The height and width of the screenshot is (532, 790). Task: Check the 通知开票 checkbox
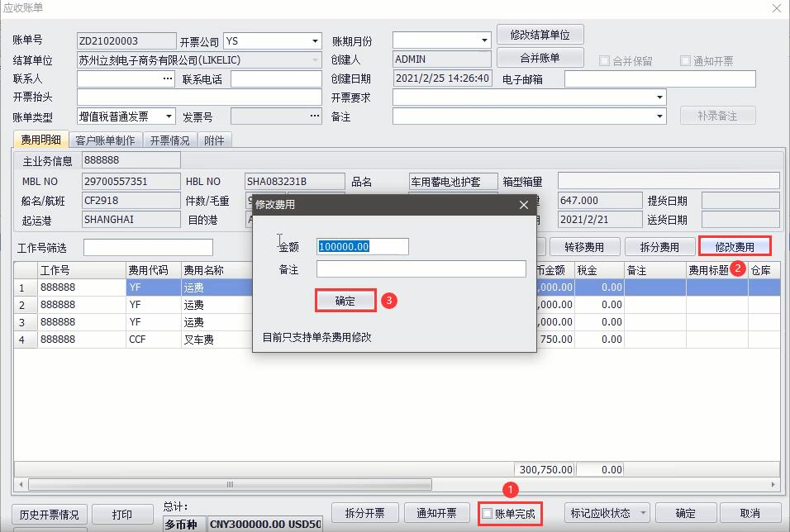click(685, 61)
